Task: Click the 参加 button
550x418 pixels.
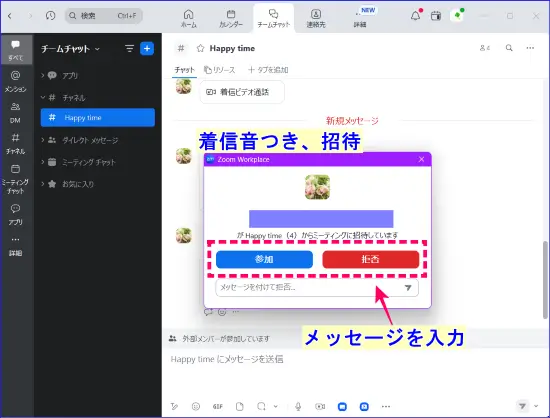Action: coord(264,259)
